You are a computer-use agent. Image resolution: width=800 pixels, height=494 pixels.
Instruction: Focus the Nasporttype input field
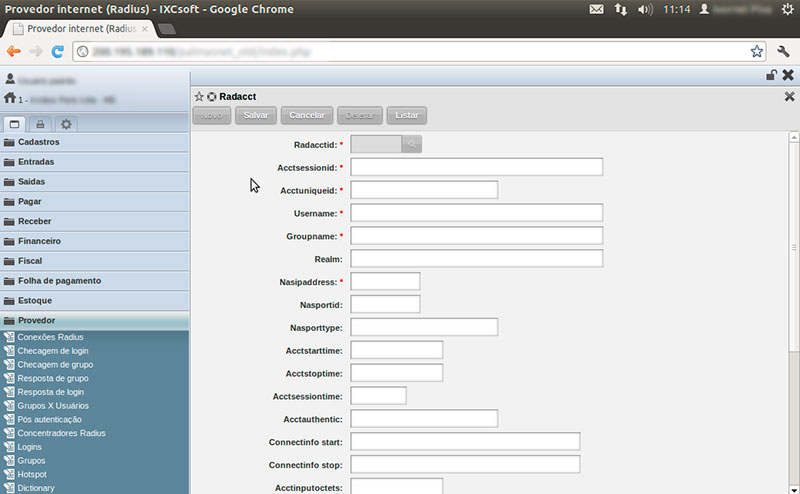424,327
